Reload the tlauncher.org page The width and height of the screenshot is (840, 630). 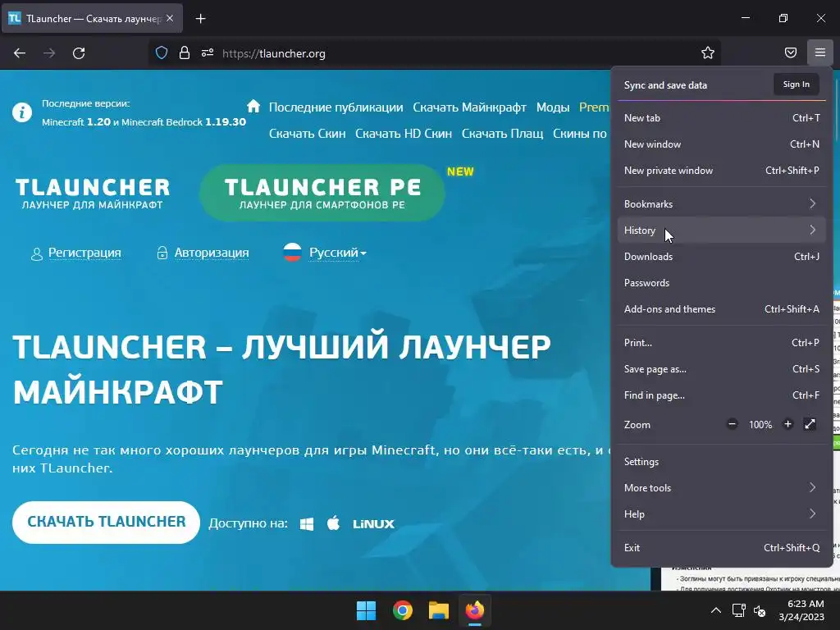79,53
